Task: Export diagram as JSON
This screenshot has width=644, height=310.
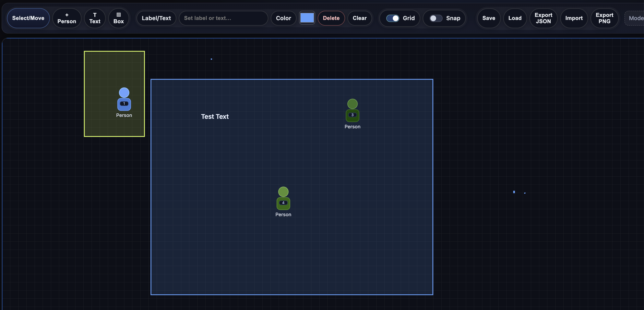Action: tap(543, 18)
